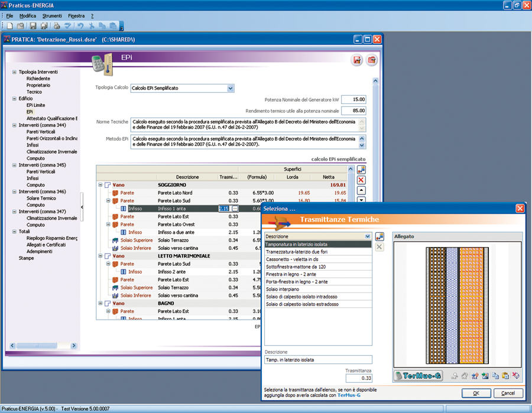Click the TerMus-G launch button
This screenshot has height=413, width=532.
tap(419, 376)
